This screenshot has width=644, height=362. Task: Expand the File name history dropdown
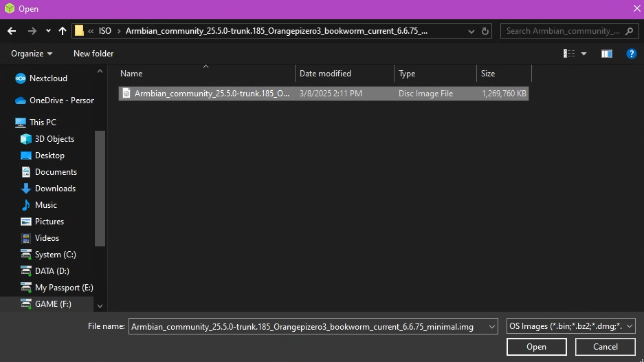pos(491,326)
